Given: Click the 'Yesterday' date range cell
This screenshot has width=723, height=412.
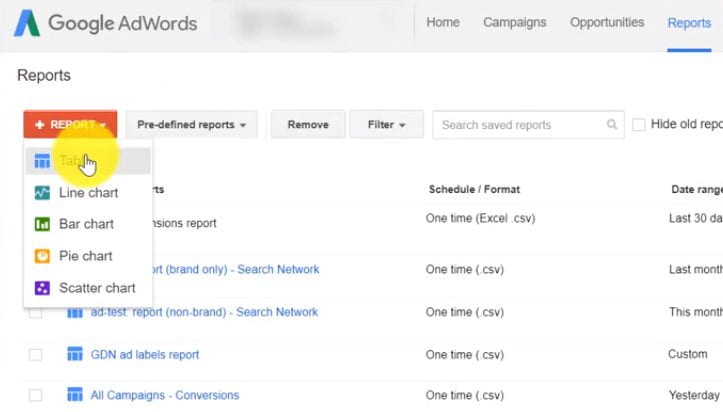Looking at the screenshot, I should 693,395.
